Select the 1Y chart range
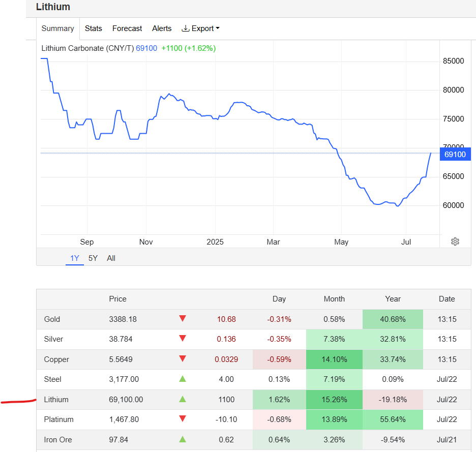 pyautogui.click(x=75, y=258)
